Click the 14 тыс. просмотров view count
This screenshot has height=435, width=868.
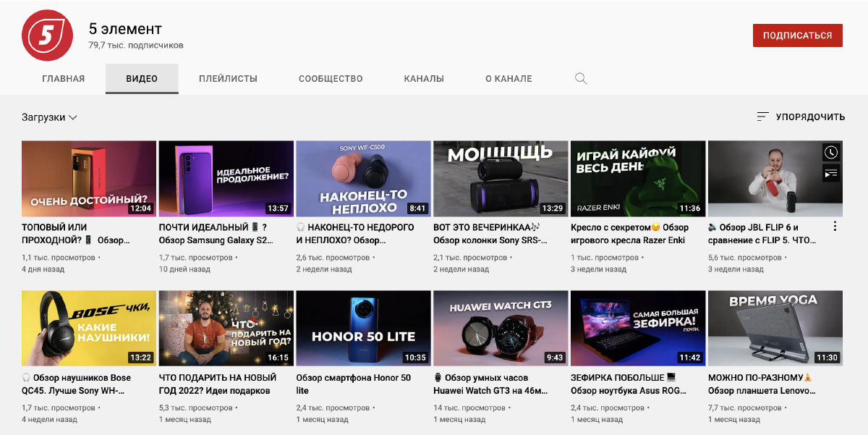[x=469, y=408]
